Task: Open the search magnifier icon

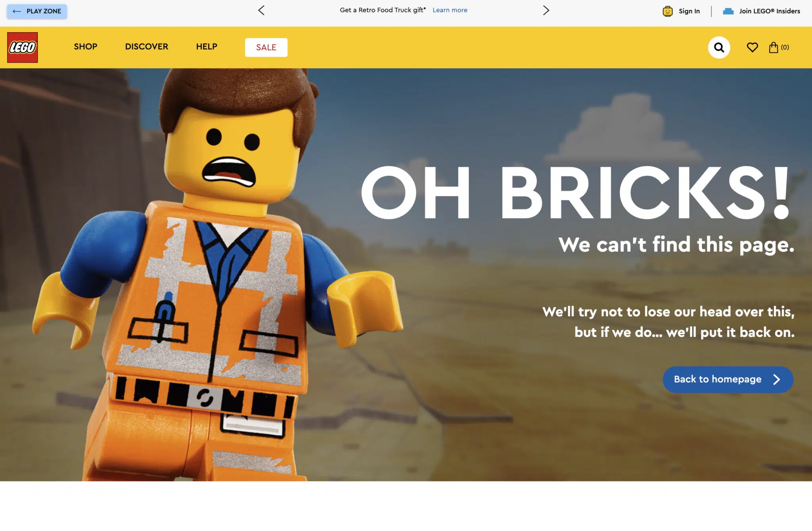Action: [x=719, y=48]
